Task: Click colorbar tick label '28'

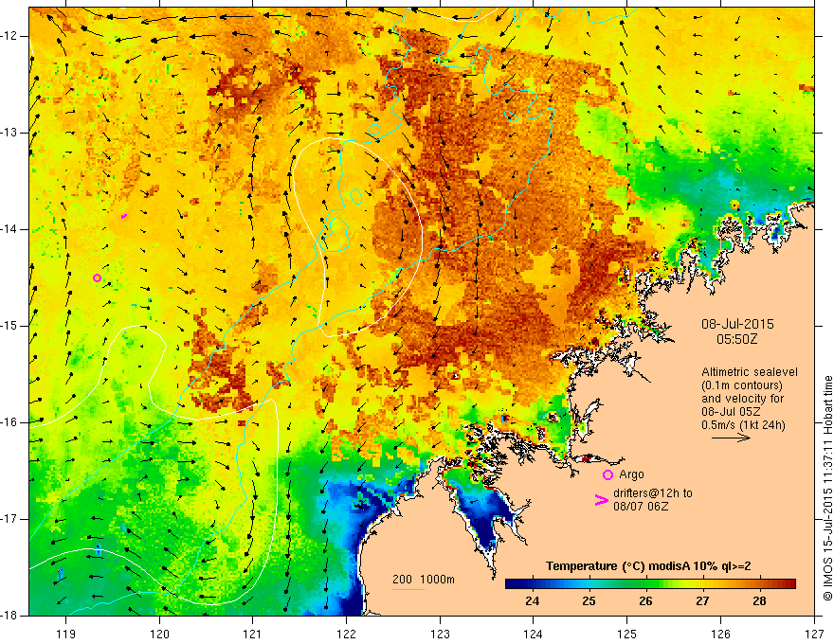Action: click(759, 601)
